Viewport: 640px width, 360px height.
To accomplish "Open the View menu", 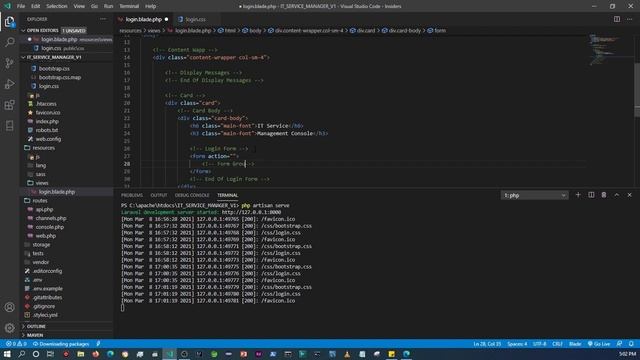I will pos(79,6).
